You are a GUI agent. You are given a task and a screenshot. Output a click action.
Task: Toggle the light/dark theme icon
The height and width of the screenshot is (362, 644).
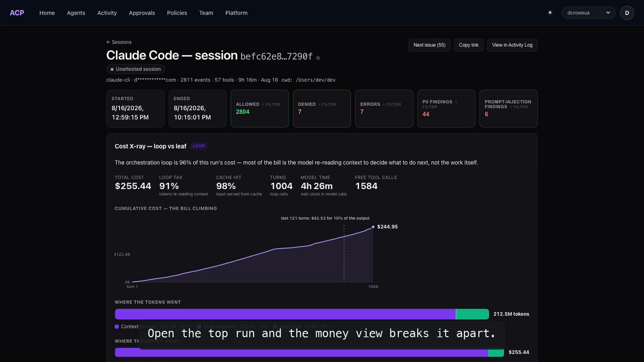[x=550, y=13]
